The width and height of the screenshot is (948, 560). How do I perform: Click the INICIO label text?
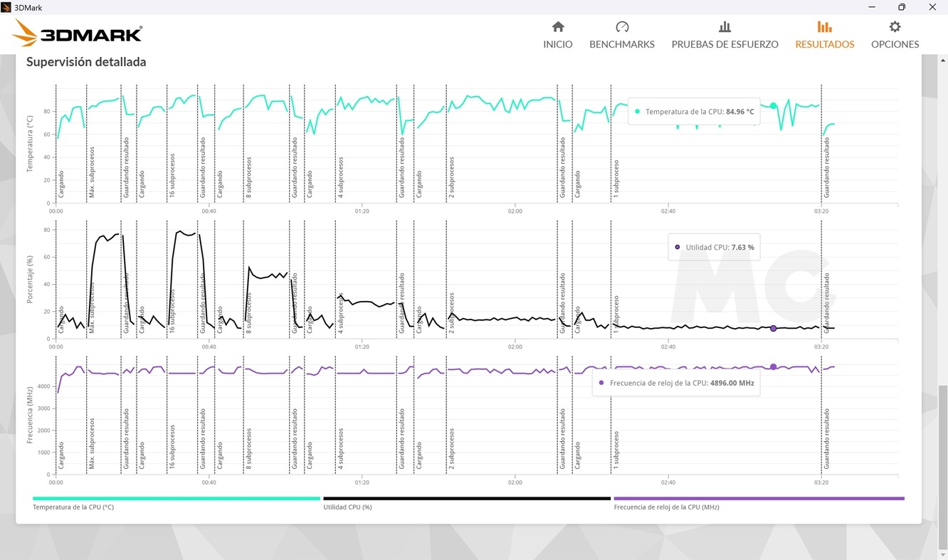click(x=558, y=44)
